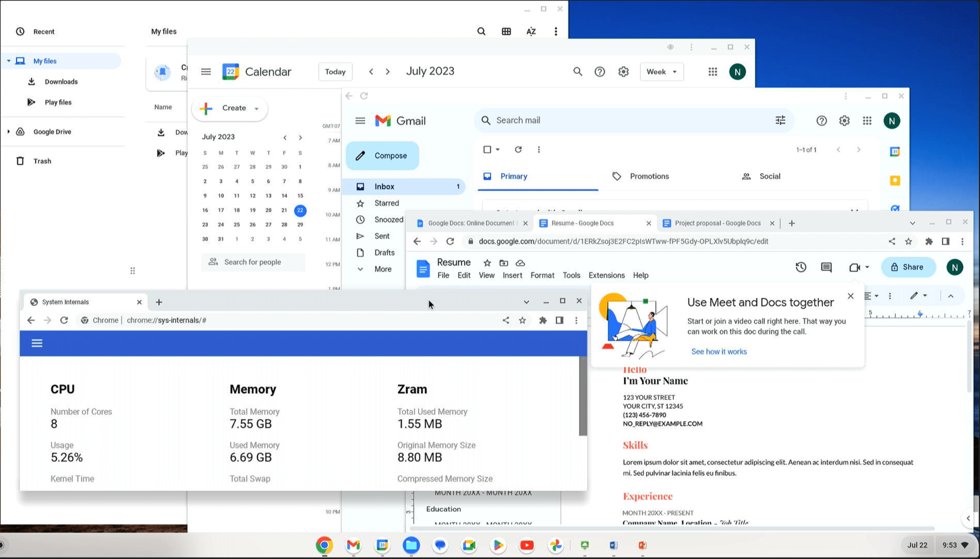This screenshot has height=559, width=980.
Task: Open Google Meet icon on the shelf
Action: tap(469, 545)
